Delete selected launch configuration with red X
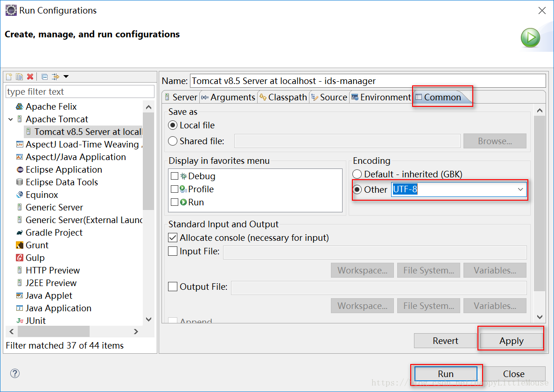 click(x=30, y=77)
